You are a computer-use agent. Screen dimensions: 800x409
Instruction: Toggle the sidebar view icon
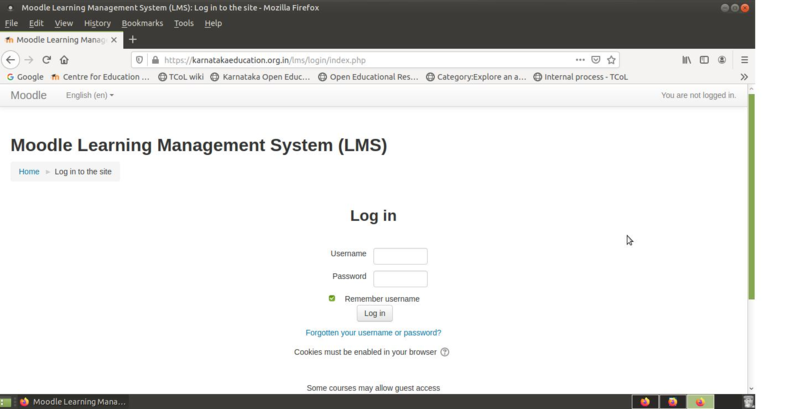(704, 60)
